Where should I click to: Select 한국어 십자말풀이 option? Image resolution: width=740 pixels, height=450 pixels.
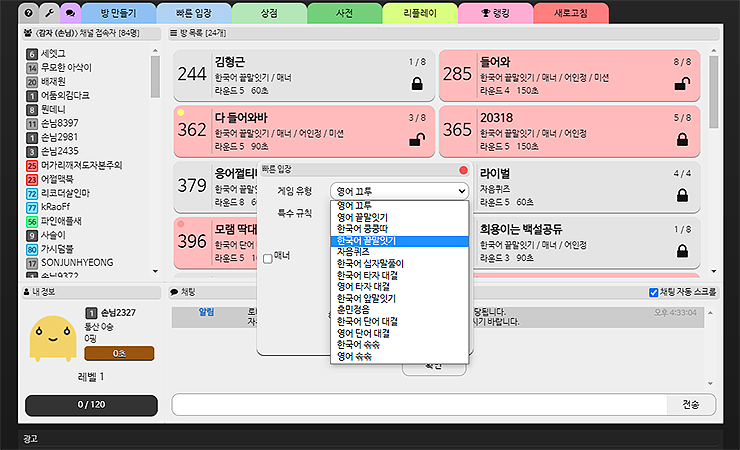[399, 264]
